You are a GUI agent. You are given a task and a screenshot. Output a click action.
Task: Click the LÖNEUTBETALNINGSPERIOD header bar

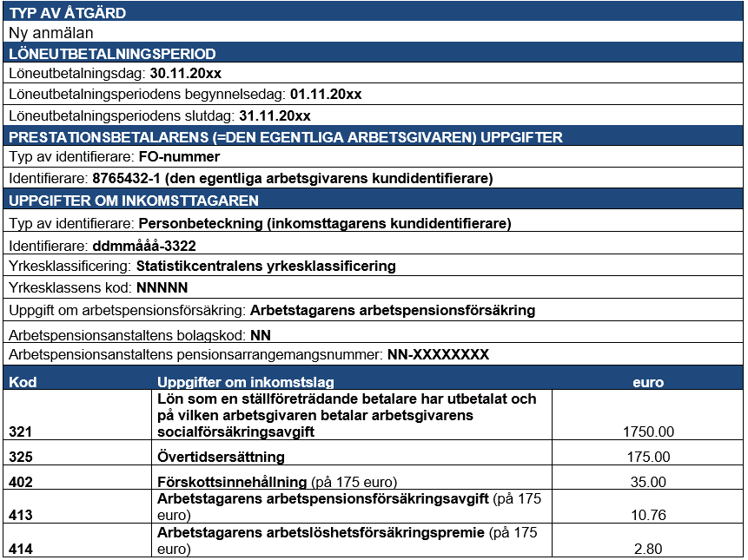pos(111,54)
